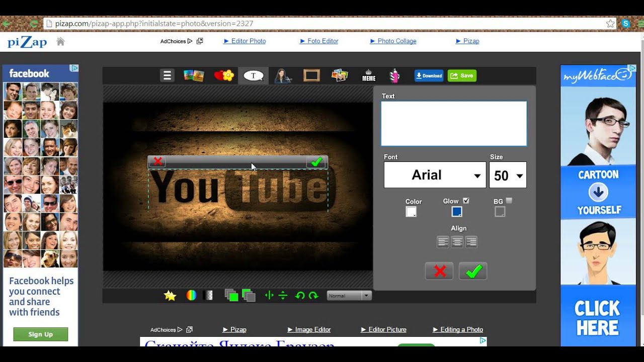Image resolution: width=644 pixels, height=362 pixels.
Task: Click the Cartoon Yourself arrow icon
Action: pyautogui.click(x=598, y=192)
